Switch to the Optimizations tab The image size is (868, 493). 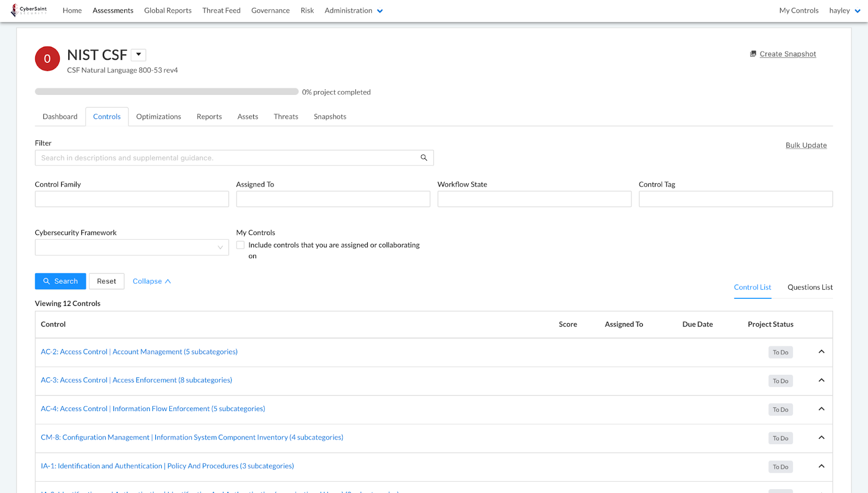tap(158, 117)
